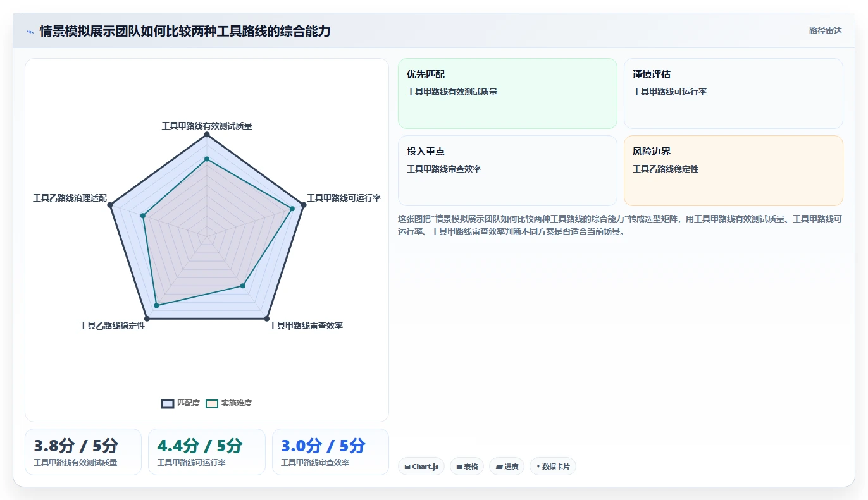The width and height of the screenshot is (868, 500).
Task: Click 工具甲路线有效测试质量 text in 优先匹配 card
Action: click(x=452, y=92)
